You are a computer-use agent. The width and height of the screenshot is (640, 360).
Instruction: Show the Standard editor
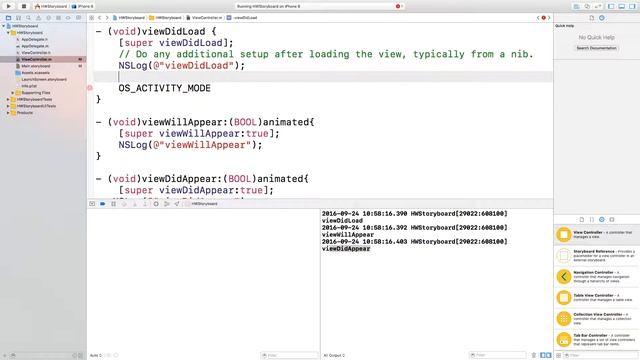(x=576, y=7)
